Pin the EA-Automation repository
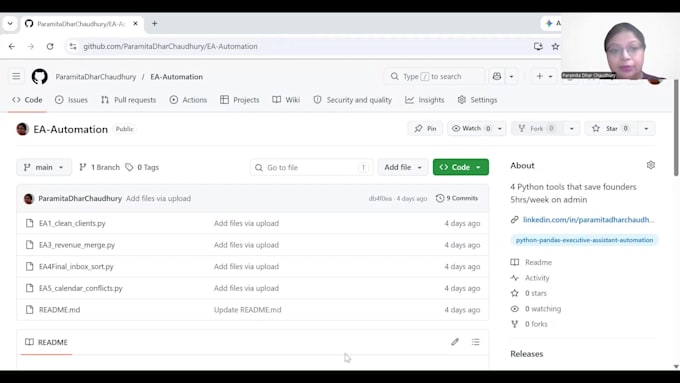Viewport: 680px width, 383px height. pyautogui.click(x=425, y=128)
